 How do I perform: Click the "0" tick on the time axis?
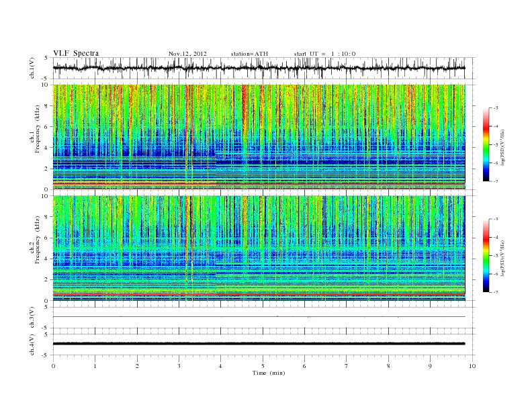click(53, 366)
